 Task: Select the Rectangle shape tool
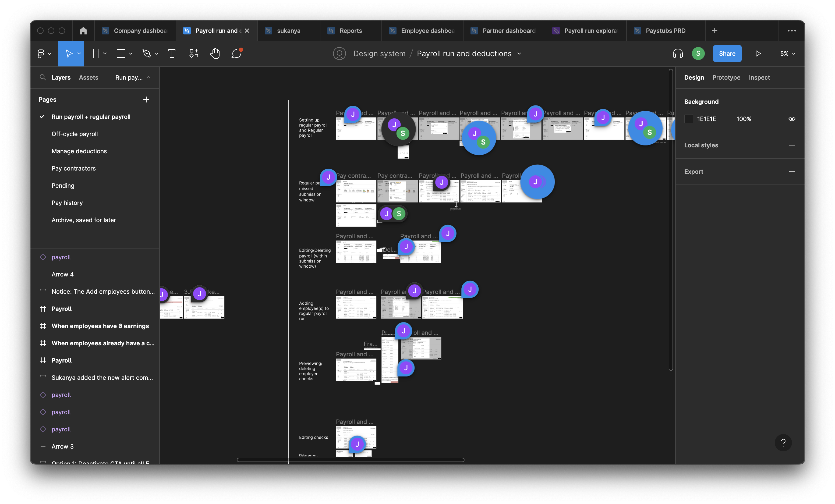point(121,54)
